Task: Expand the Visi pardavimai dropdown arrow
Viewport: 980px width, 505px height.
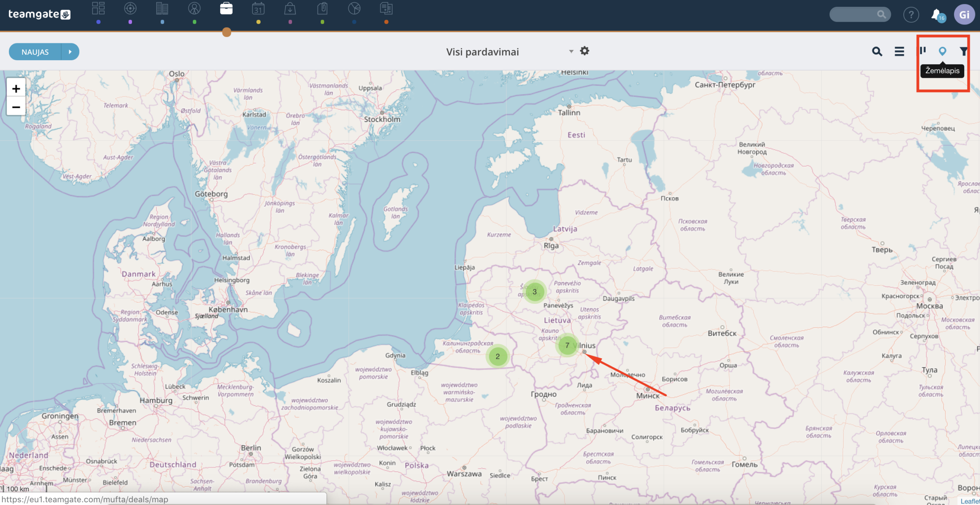Action: 571,51
